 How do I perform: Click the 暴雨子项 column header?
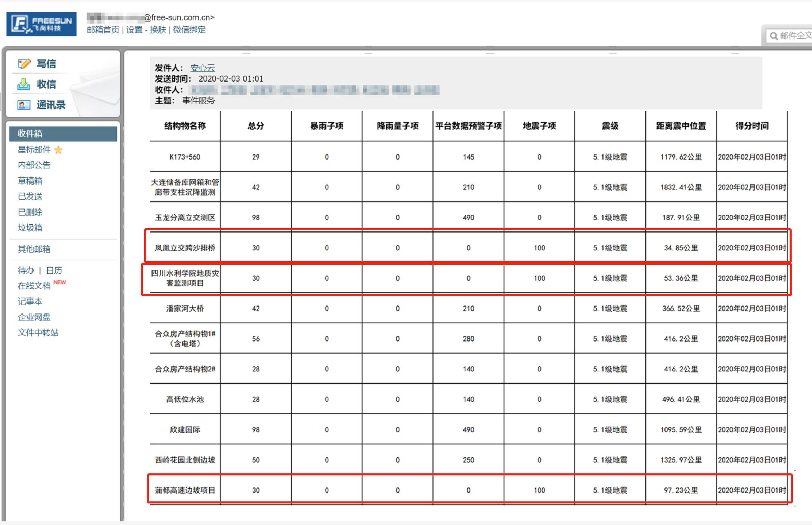point(326,126)
